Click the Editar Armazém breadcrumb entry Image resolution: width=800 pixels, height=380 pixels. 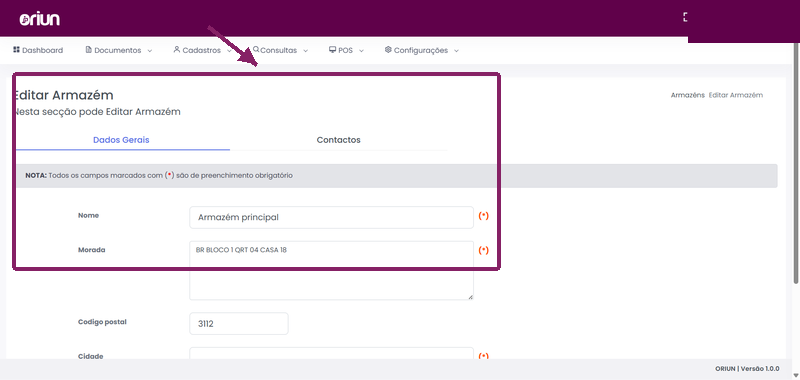[x=736, y=95]
